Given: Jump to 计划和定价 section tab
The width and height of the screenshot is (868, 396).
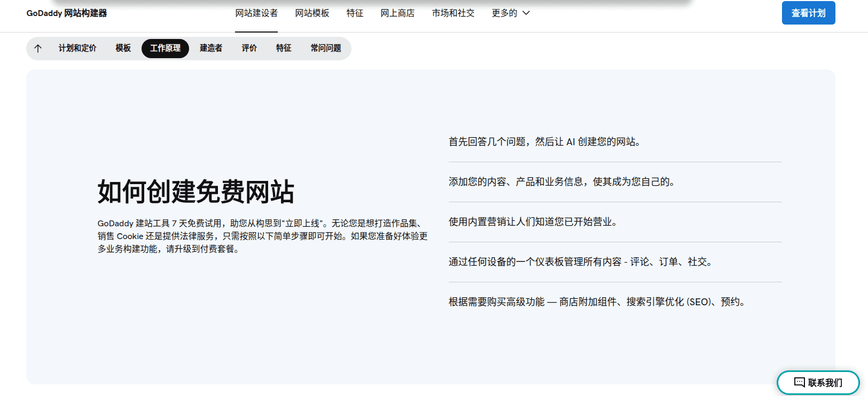Looking at the screenshot, I should 77,49.
